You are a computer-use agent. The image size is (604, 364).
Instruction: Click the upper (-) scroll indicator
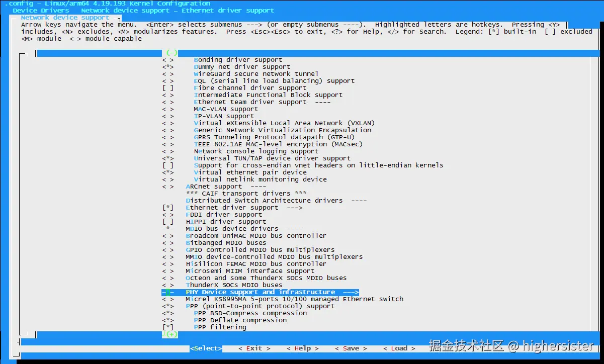(171, 53)
